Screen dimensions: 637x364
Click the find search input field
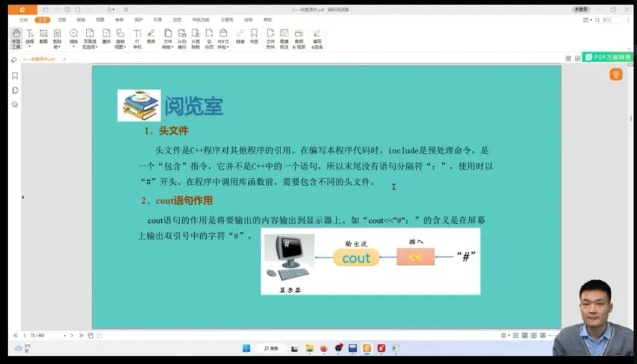point(612,20)
